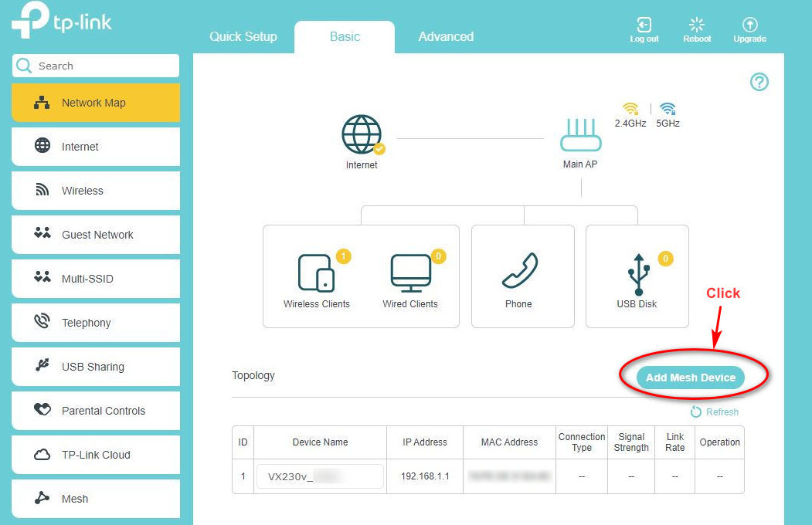Open help via question mark icon
This screenshot has width=812, height=525.
[x=759, y=82]
